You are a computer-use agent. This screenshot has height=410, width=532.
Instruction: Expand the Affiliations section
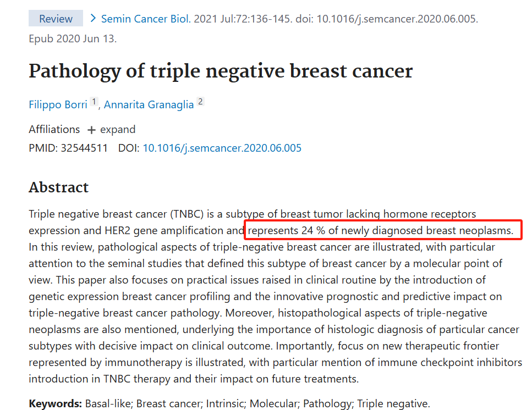pyautogui.click(x=111, y=130)
